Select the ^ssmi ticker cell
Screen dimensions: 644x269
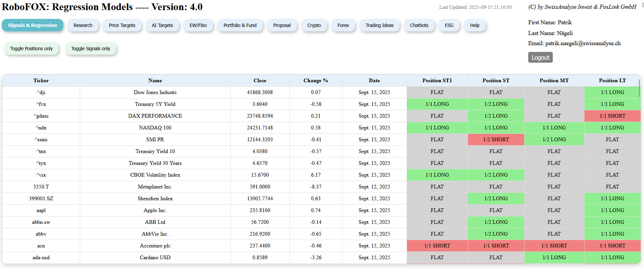41,140
